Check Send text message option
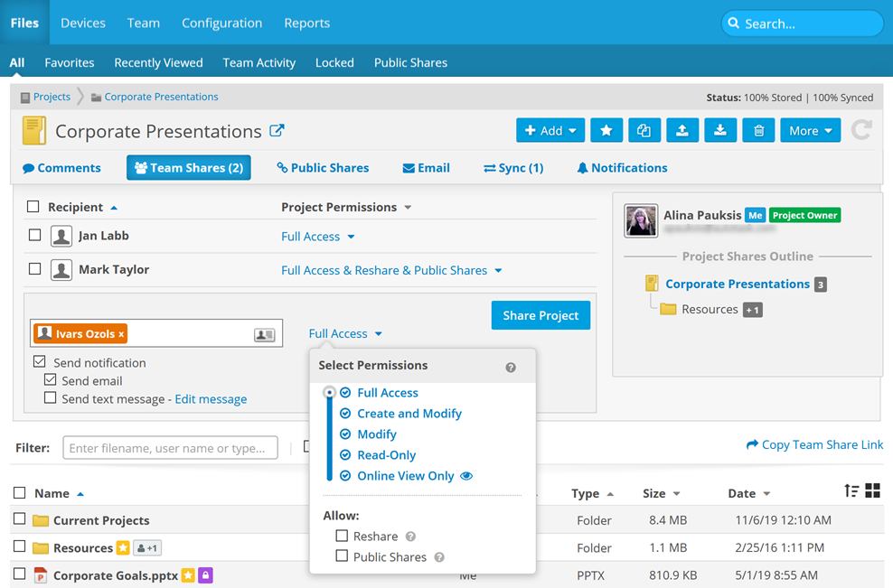Screen dimensions: 893x588 [51, 398]
